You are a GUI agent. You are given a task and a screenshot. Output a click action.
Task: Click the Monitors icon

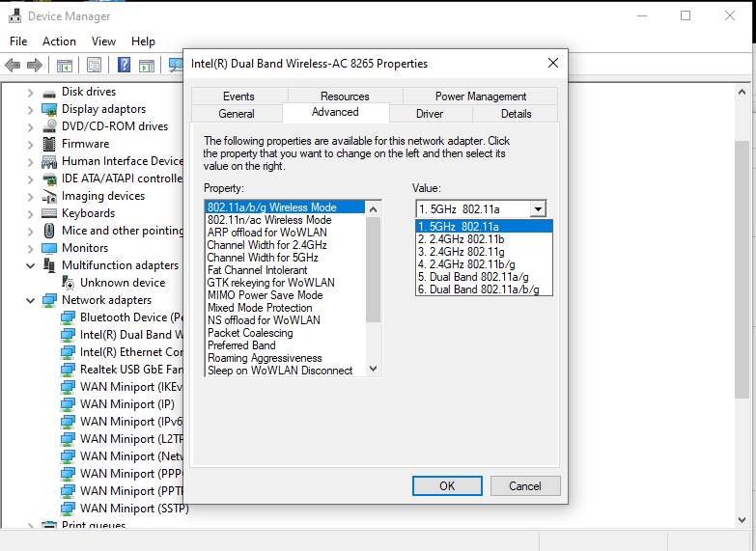48,248
